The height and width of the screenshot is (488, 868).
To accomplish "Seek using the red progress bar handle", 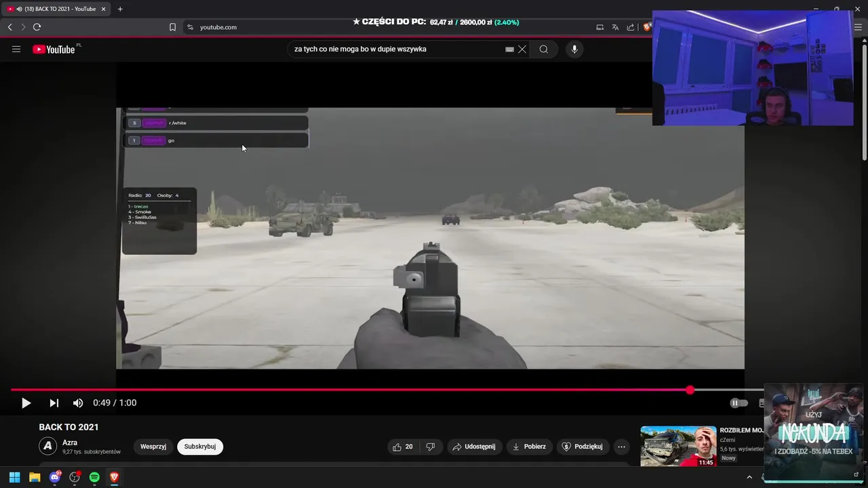I will tap(690, 390).
